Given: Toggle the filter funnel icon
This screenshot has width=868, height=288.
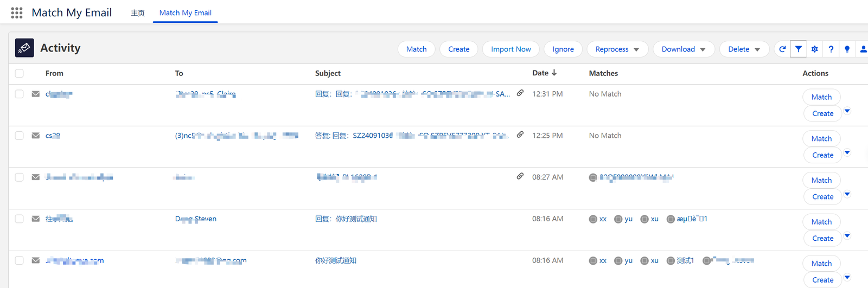Looking at the screenshot, I should click(x=799, y=49).
